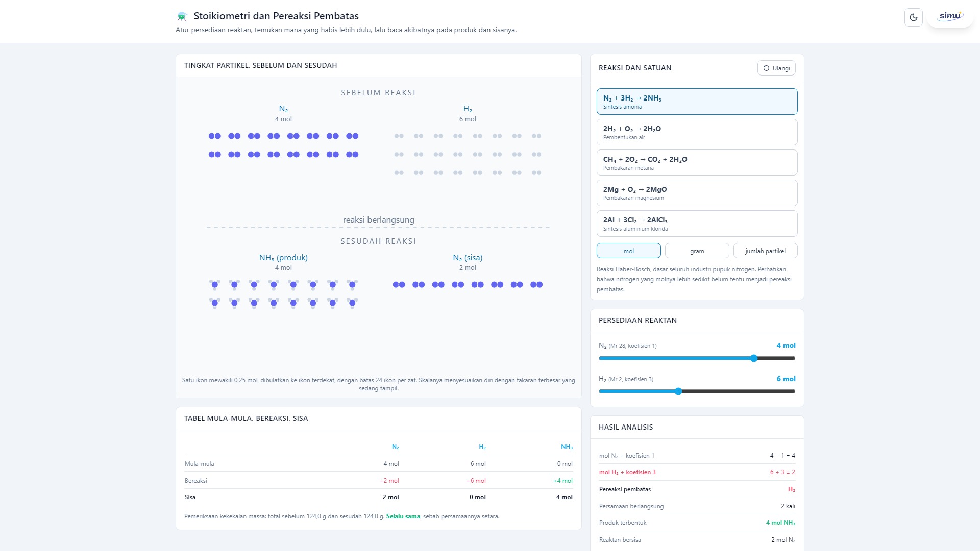Viewport: 980px width, 551px height.
Task: Choose reaction N₂ + 3H₂ → 2NH₃
Action: click(697, 102)
